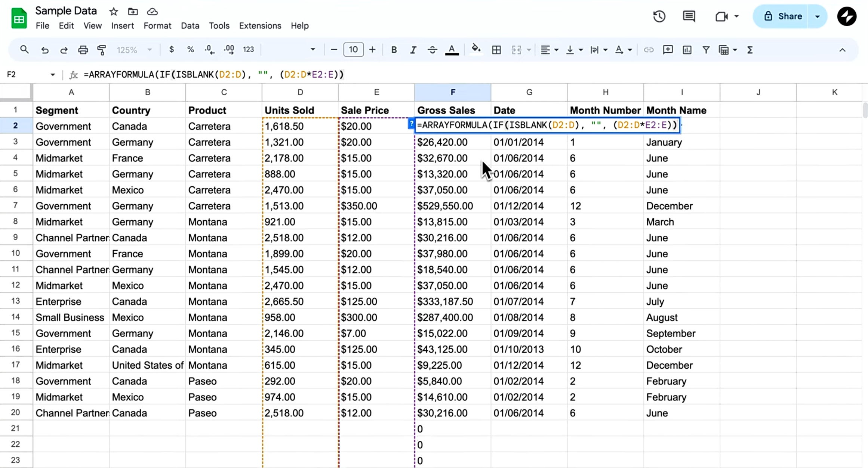Collapse the toolbar with chevron
868x468 pixels.
click(x=842, y=50)
